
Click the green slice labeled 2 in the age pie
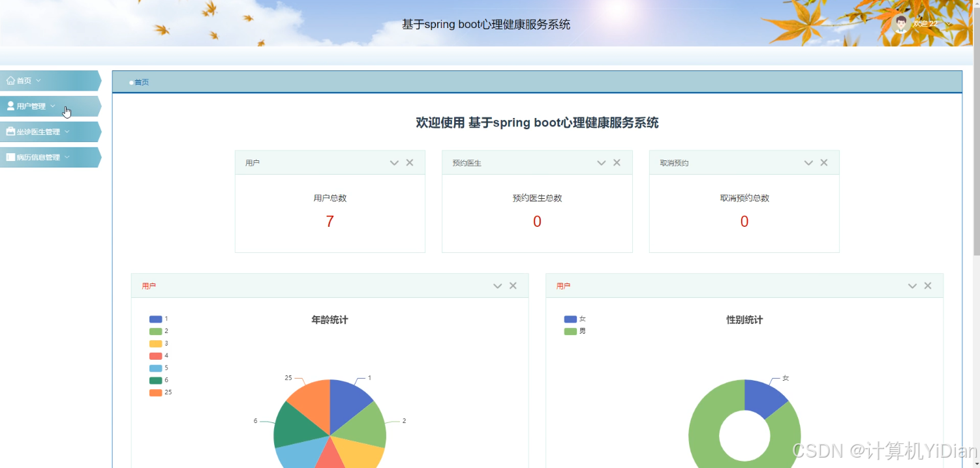[x=366, y=426]
